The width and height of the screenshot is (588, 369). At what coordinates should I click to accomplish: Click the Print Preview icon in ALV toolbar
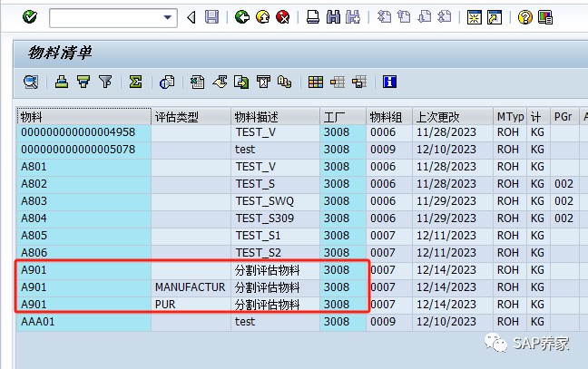167,82
